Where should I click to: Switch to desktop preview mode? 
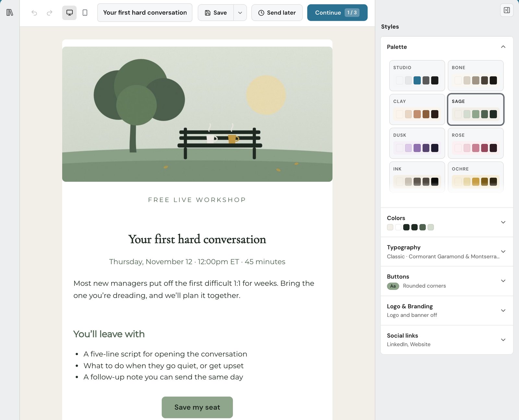click(x=69, y=13)
